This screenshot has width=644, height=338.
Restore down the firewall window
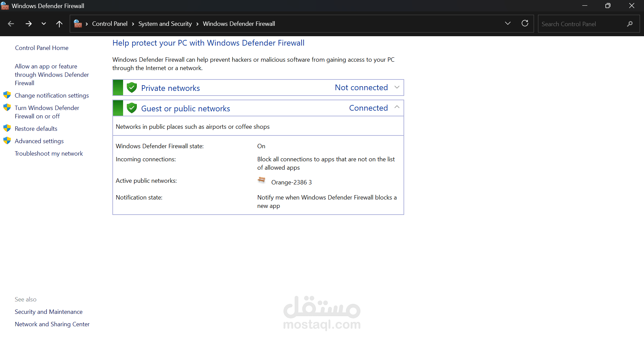click(x=608, y=6)
